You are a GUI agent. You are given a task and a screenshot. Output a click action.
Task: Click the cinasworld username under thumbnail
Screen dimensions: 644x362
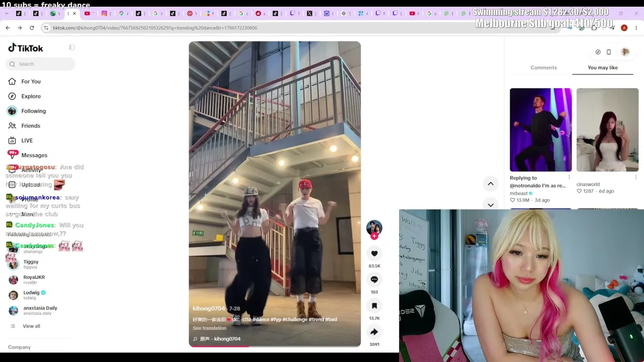tap(588, 185)
